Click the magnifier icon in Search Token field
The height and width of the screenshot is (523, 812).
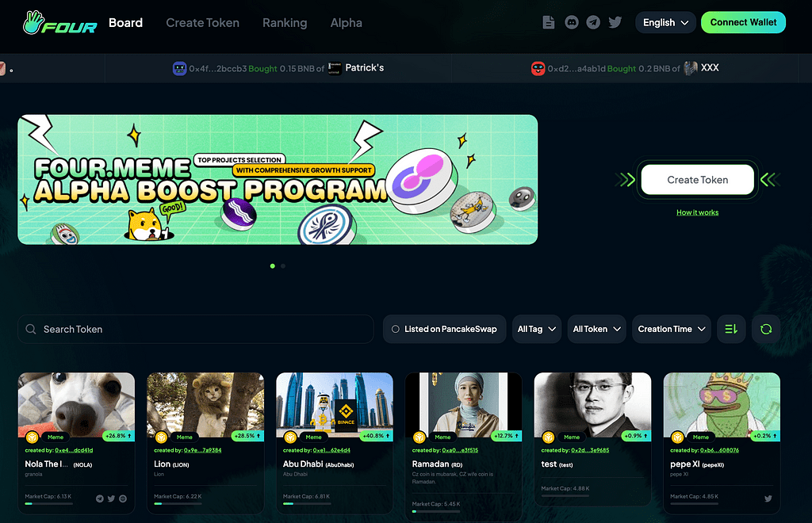[x=31, y=329]
